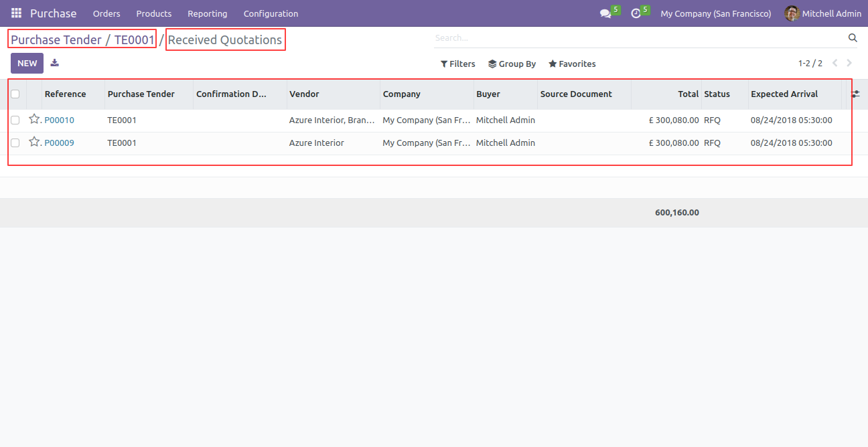Click the total amount in P00010 row
This screenshot has height=447, width=868.
[674, 120]
